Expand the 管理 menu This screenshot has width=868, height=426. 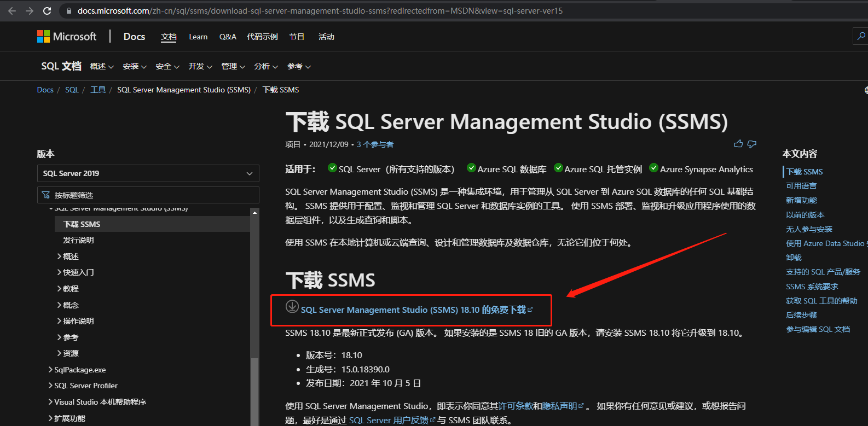[x=233, y=66]
